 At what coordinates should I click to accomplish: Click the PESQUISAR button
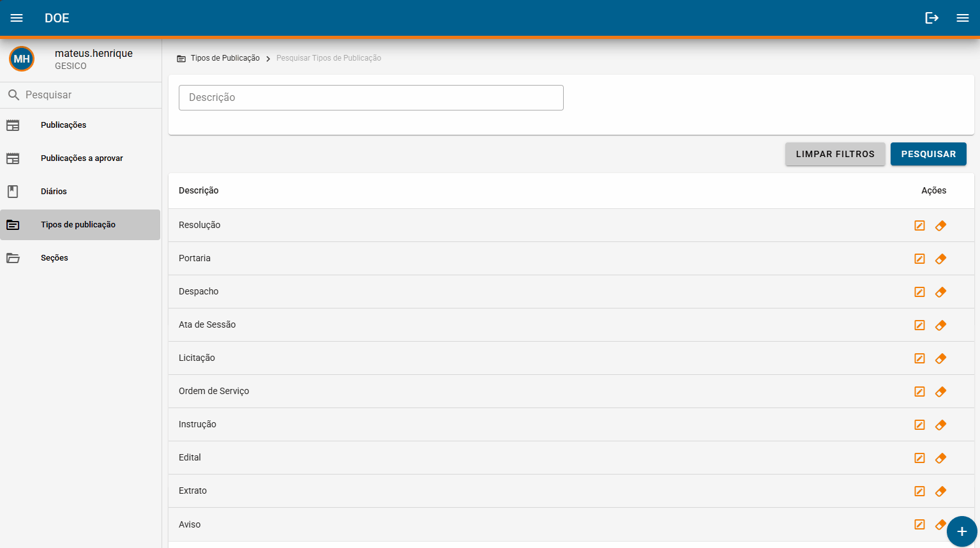point(928,154)
